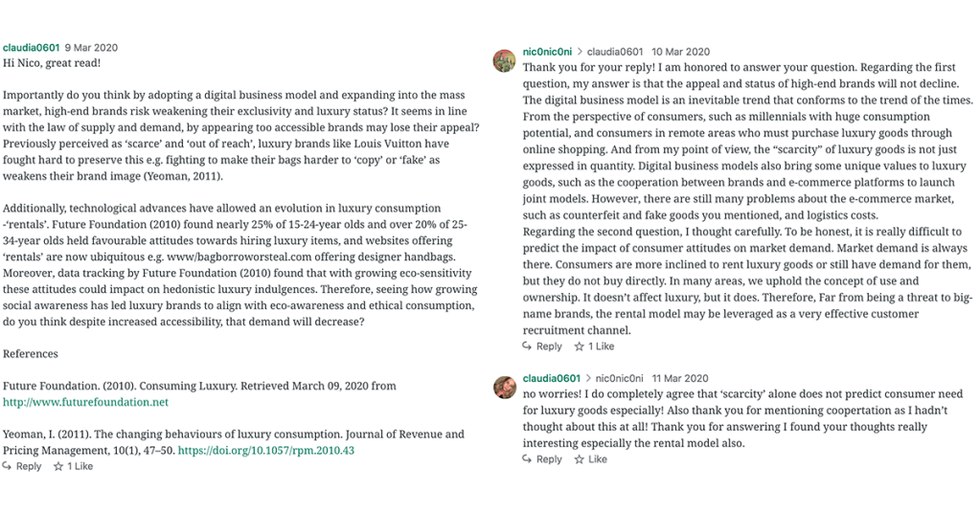Open claudia0601 username on the 9 Mar comment
This screenshot has width=980, height=514.
pos(31,47)
